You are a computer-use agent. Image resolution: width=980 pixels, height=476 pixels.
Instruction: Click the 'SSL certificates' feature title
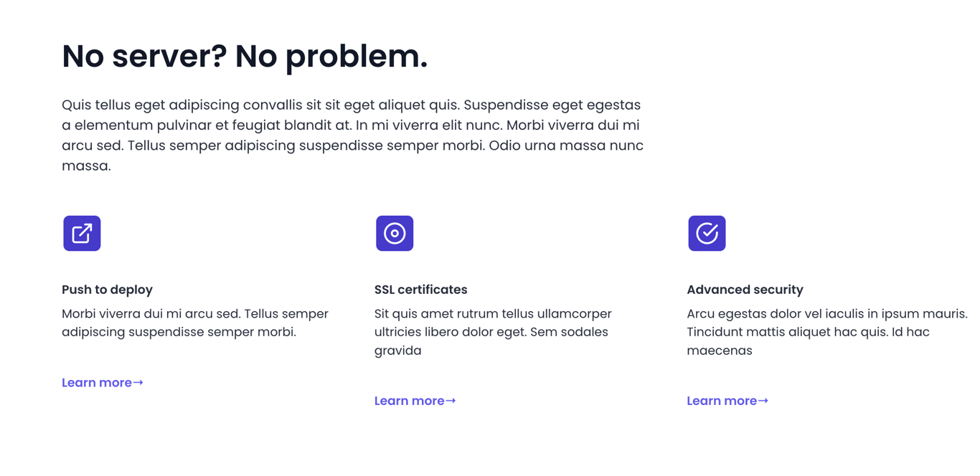420,290
